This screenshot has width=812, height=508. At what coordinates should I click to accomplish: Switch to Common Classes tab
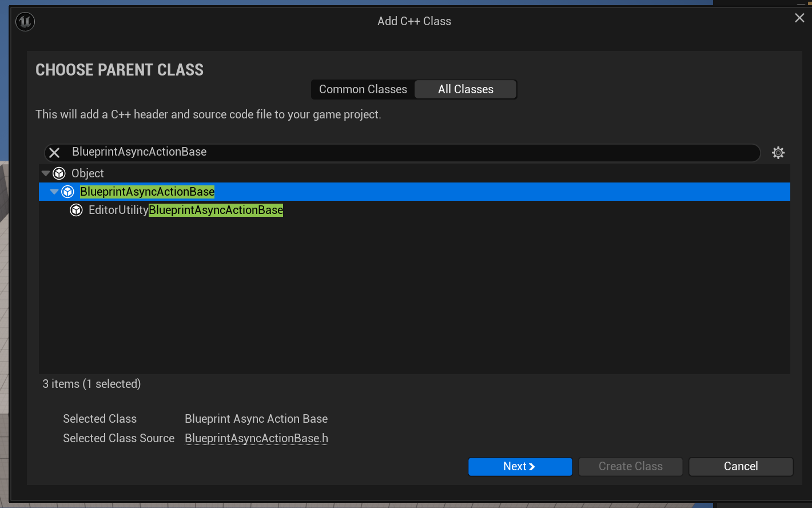tap(363, 89)
